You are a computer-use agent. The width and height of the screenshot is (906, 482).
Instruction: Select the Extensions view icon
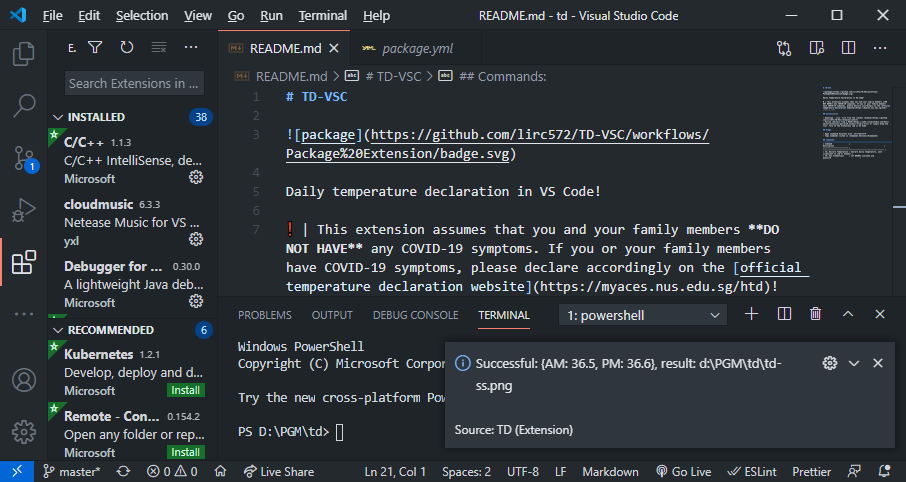click(24, 262)
